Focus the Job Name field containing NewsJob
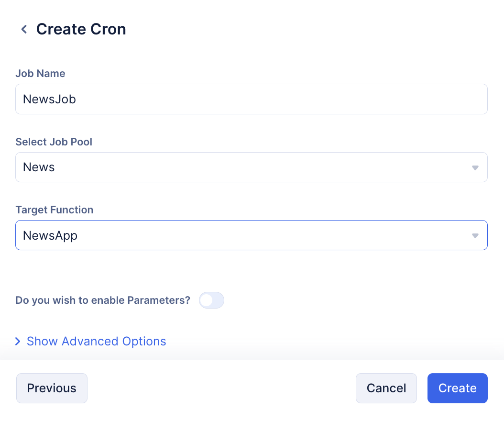 (x=252, y=99)
